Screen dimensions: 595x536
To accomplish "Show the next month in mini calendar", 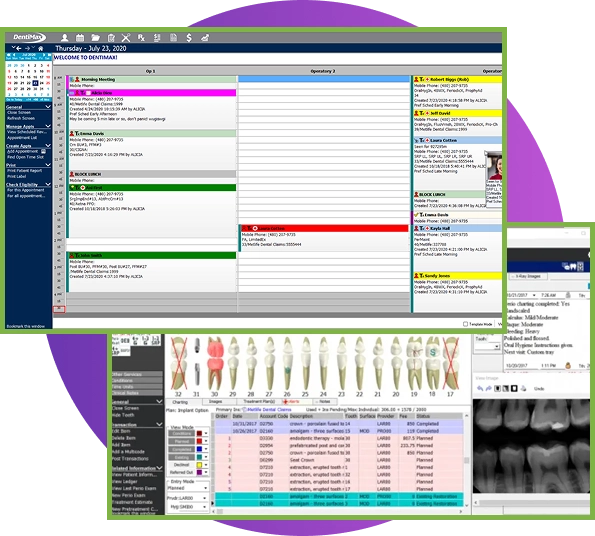I will click(44, 55).
